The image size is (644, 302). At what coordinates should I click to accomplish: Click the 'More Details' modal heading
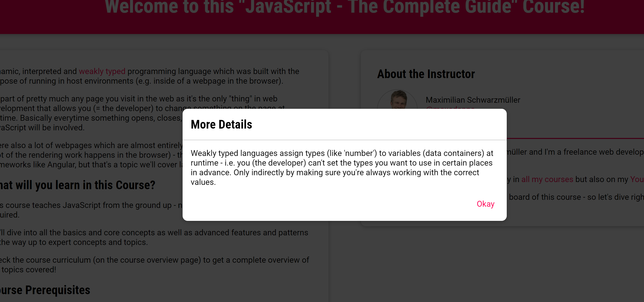click(221, 124)
